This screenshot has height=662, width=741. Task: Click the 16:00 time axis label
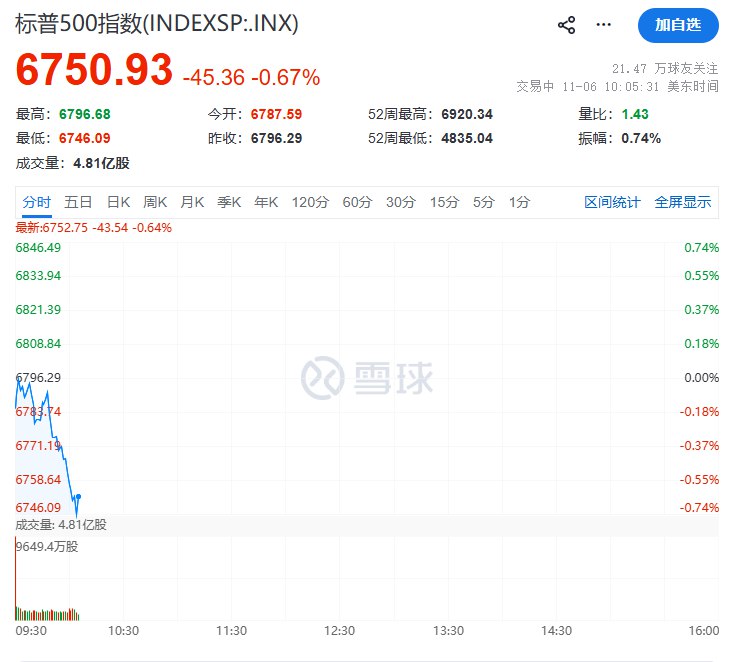[704, 631]
